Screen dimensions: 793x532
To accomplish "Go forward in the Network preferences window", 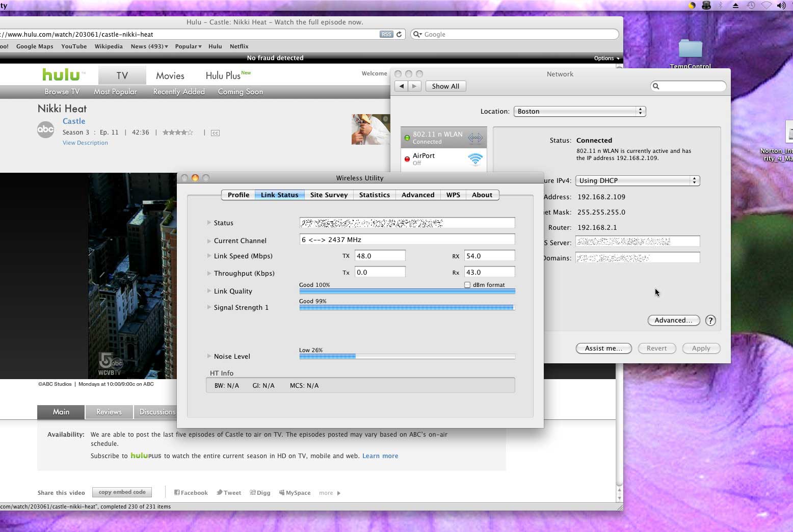I will coord(414,86).
